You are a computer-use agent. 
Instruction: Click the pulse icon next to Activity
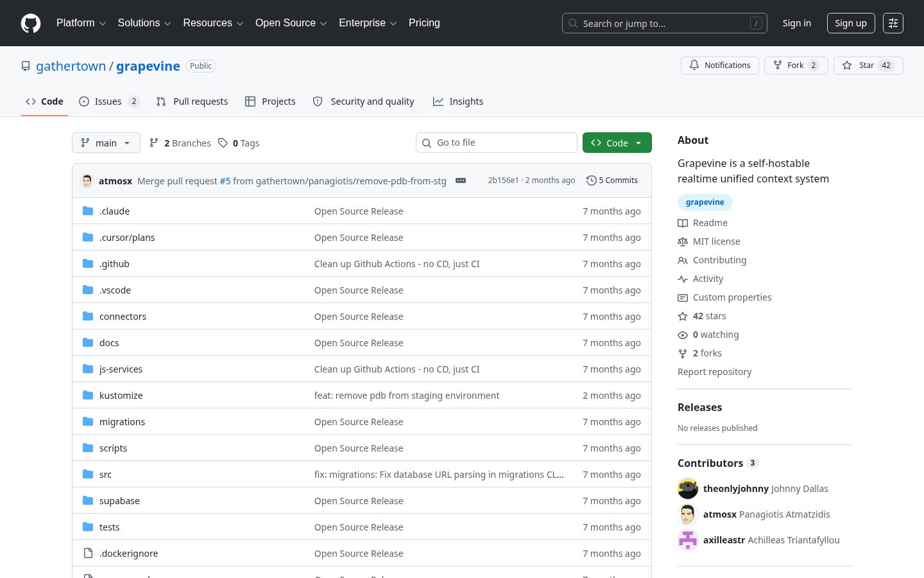[683, 279]
